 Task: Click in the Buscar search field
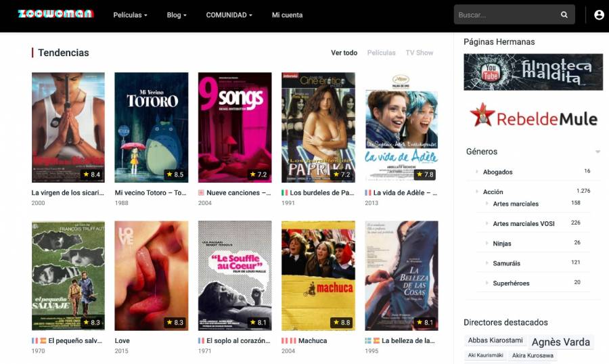[506, 15]
